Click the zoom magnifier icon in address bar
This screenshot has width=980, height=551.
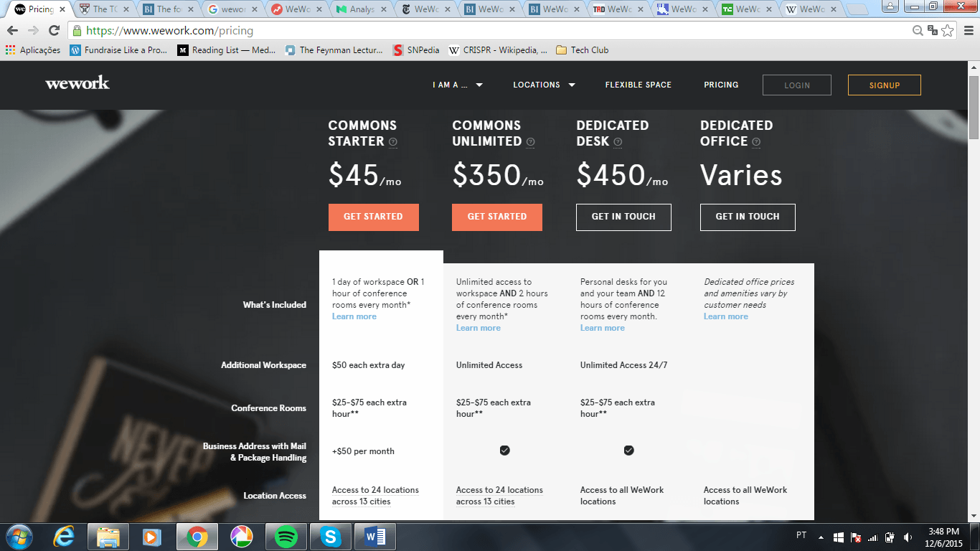pyautogui.click(x=918, y=31)
